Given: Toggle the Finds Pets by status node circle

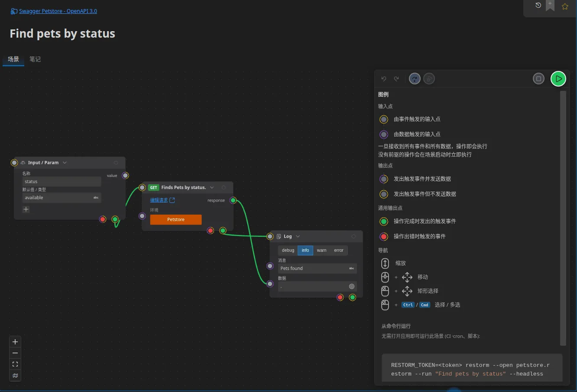Looking at the screenshot, I should point(224,187).
